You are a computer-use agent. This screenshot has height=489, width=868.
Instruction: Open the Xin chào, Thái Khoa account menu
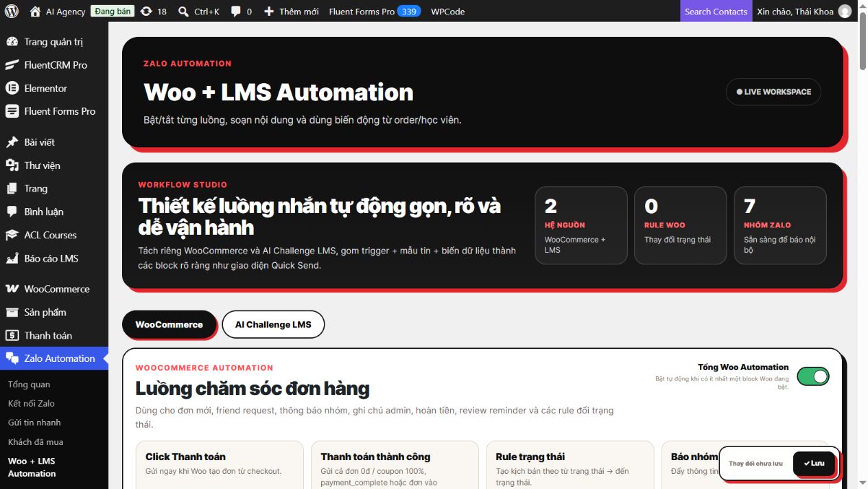point(804,11)
